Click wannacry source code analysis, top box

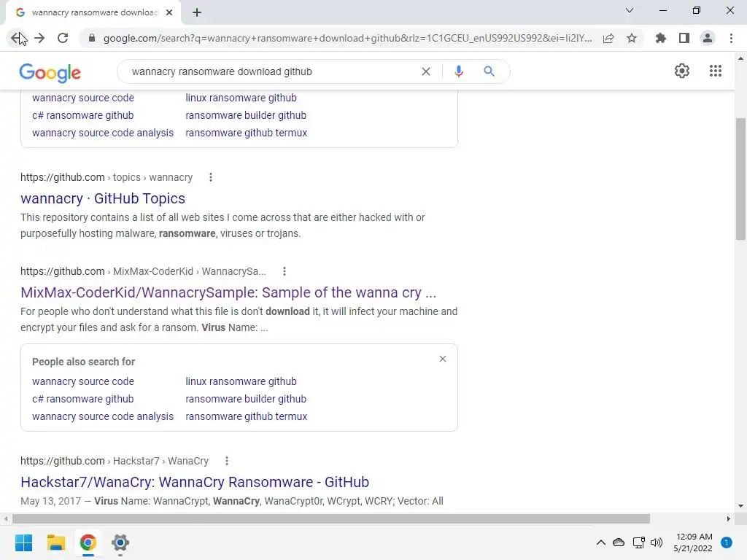pos(103,133)
